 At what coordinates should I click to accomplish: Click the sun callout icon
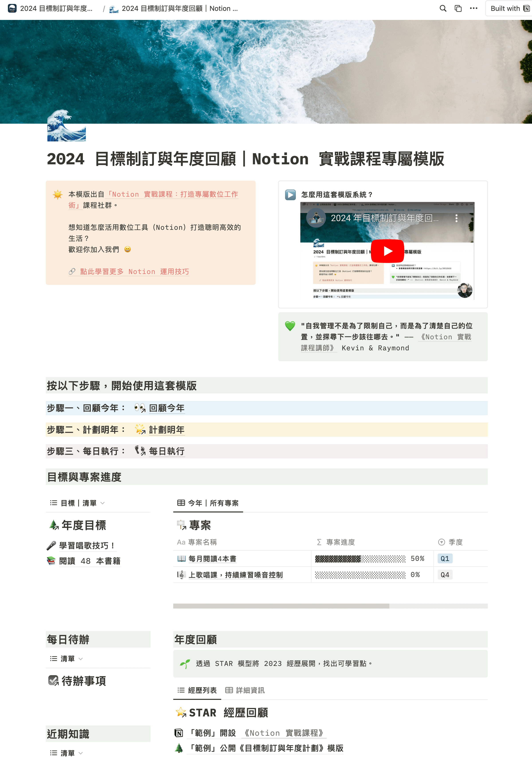[x=58, y=194]
